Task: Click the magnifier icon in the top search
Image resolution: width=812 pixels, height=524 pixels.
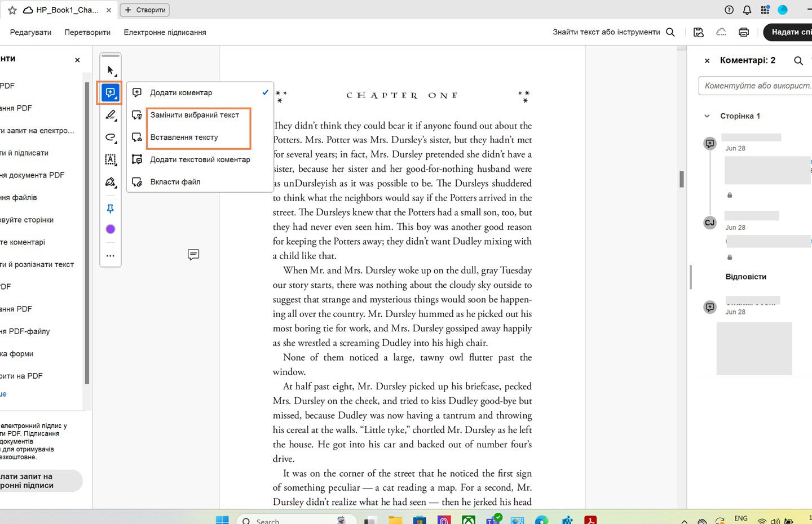Action: (670, 32)
